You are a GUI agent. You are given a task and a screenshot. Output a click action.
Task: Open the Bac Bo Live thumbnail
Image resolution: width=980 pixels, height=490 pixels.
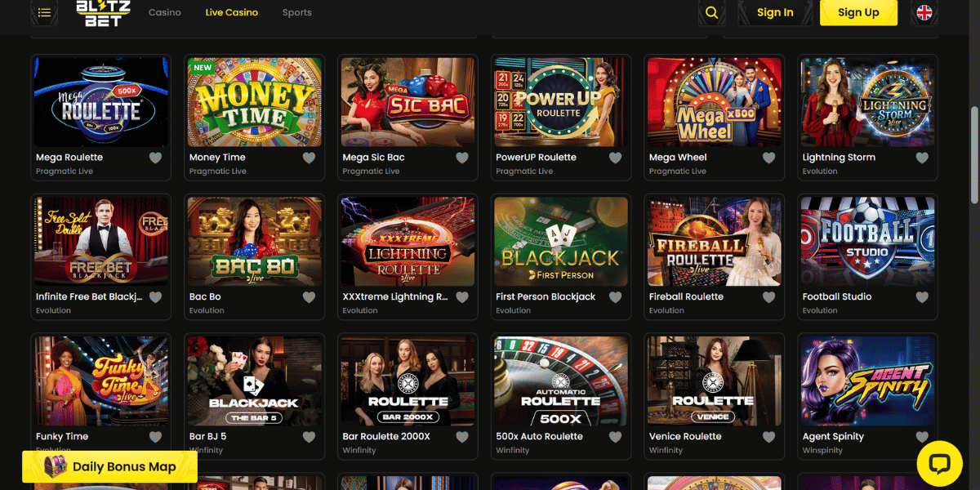tap(255, 242)
